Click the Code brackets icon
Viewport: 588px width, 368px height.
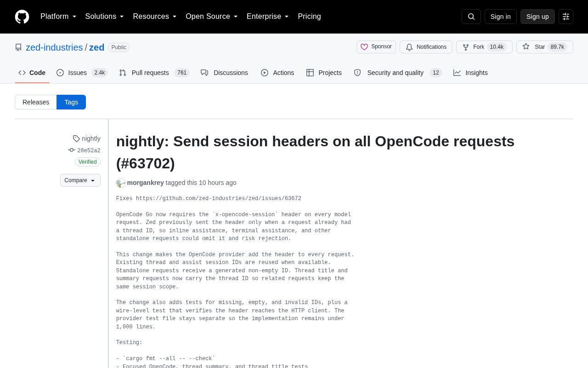[x=22, y=73]
